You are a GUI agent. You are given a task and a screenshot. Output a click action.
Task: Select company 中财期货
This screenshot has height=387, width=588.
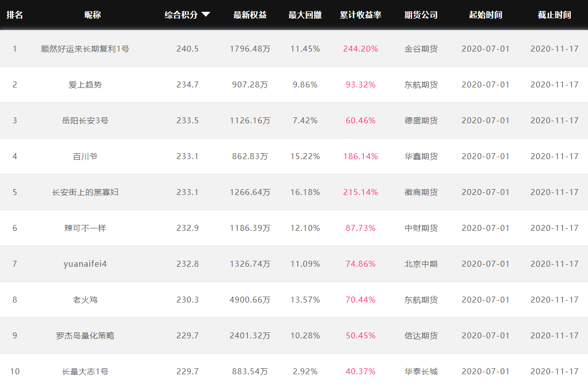421,228
